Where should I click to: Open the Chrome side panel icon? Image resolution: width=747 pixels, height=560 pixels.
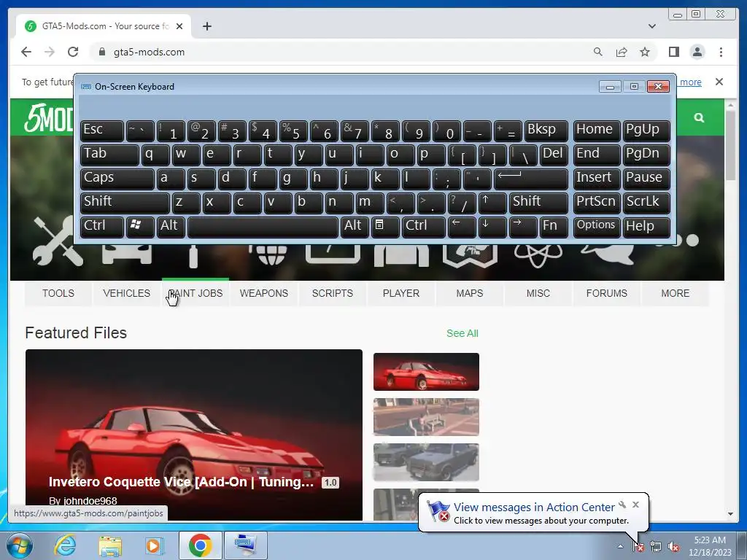coord(673,52)
